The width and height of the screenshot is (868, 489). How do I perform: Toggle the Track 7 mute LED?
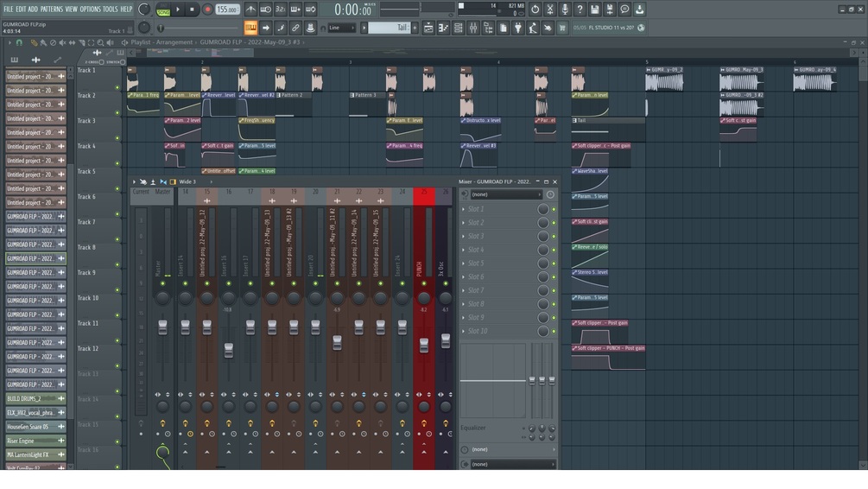coord(117,239)
